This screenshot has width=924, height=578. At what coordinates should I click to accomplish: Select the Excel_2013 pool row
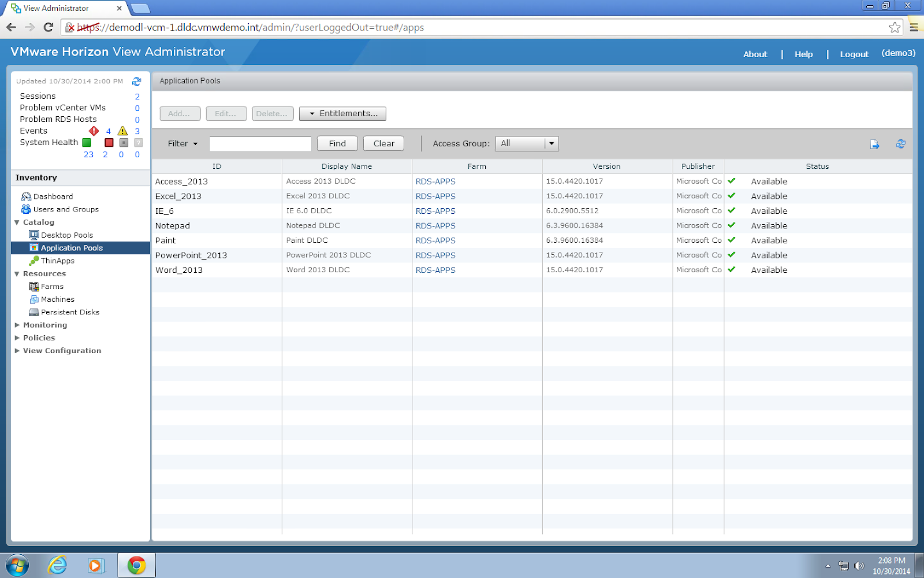(532, 196)
